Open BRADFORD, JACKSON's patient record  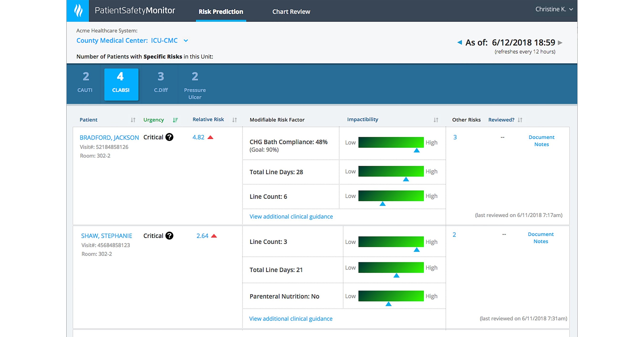coord(109,138)
